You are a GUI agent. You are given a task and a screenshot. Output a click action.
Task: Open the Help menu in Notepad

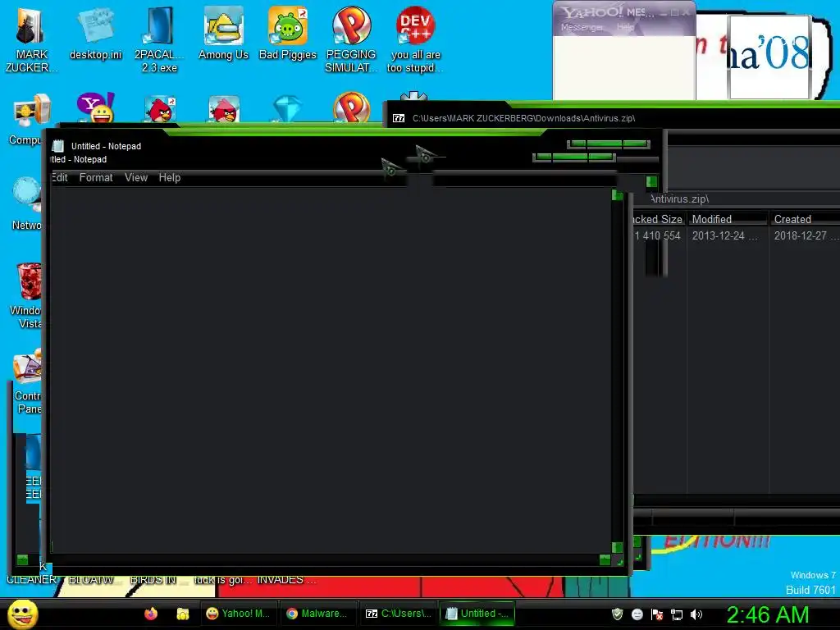pyautogui.click(x=169, y=177)
